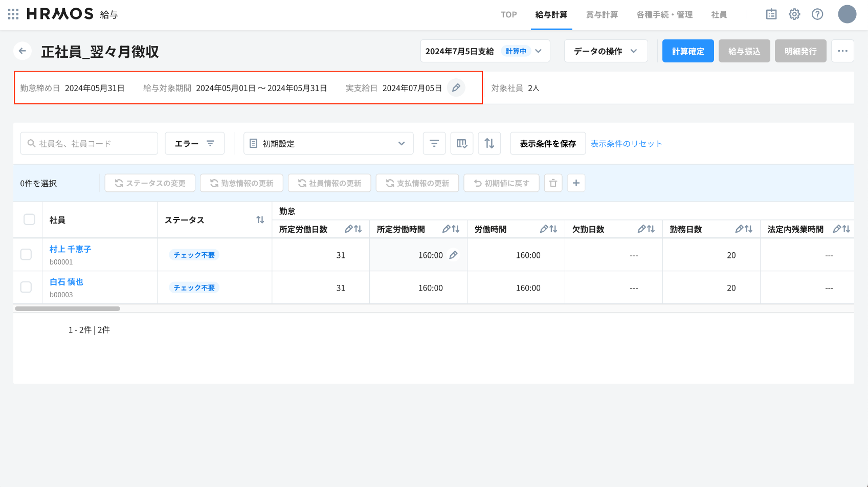Image resolution: width=868 pixels, height=487 pixels.
Task: Click the 表示条件のリセット link
Action: click(626, 144)
